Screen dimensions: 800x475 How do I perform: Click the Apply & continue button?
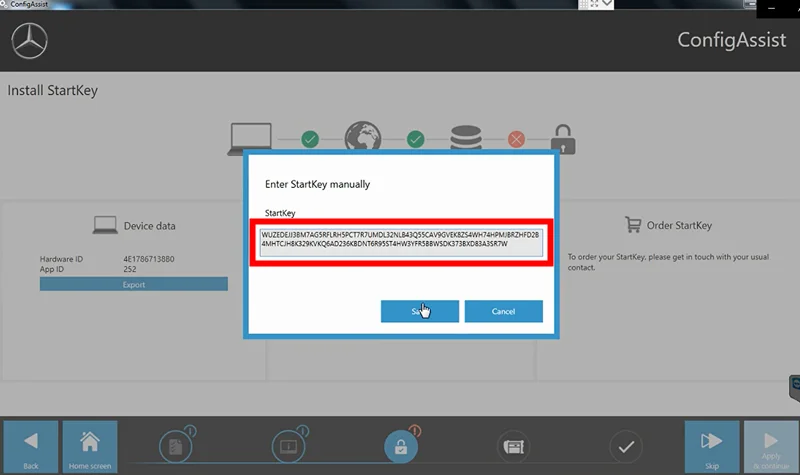(x=771, y=446)
